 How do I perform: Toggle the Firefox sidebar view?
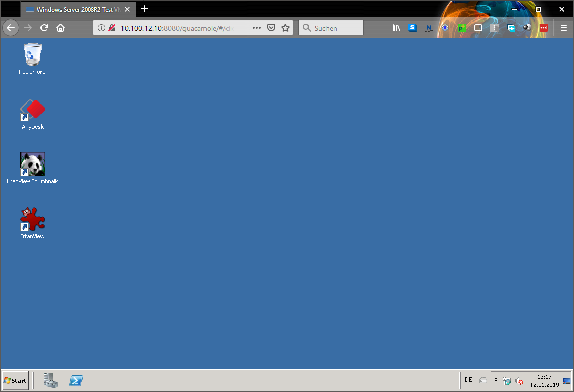click(x=478, y=28)
